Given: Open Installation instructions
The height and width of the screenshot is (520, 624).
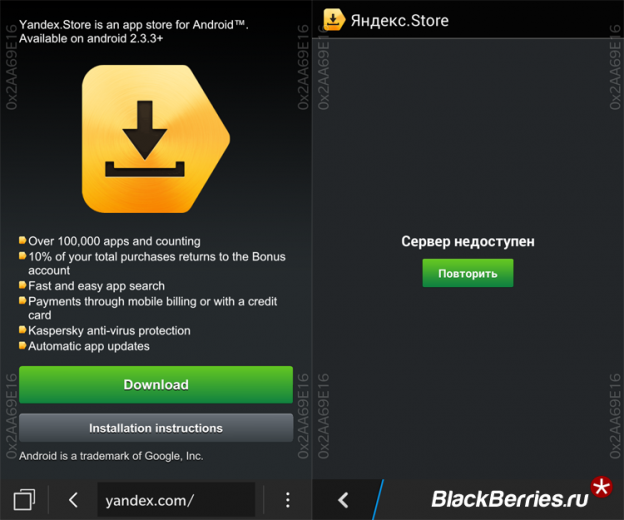Looking at the screenshot, I should (156, 428).
